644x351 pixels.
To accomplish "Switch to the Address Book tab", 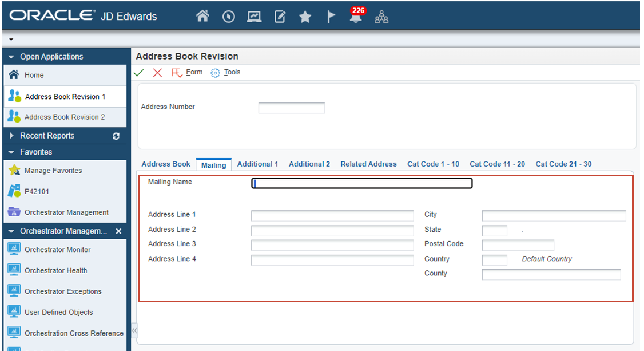I will [x=166, y=164].
